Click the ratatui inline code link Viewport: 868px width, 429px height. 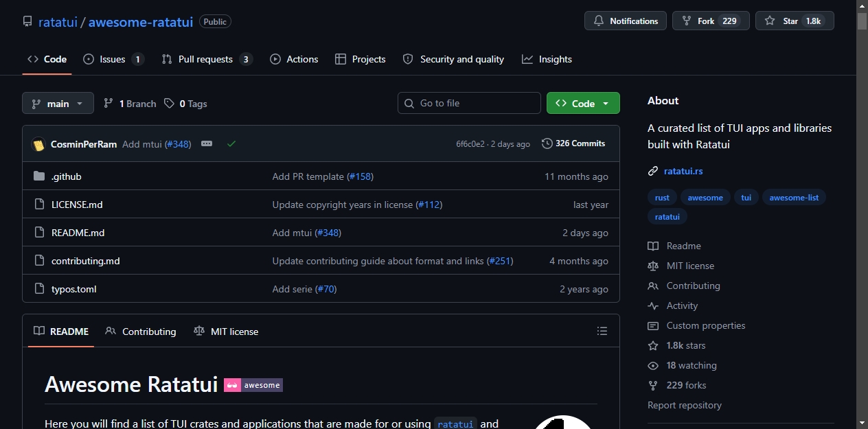(455, 424)
